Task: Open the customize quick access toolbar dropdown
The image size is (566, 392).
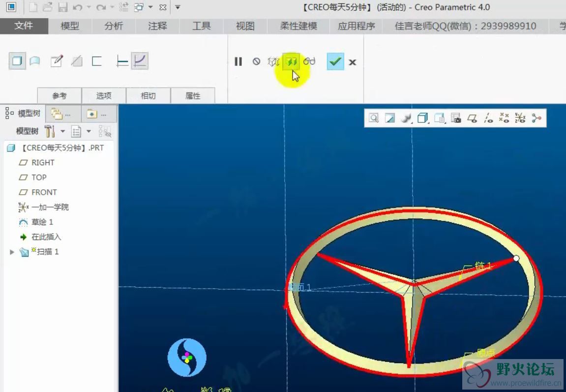Action: [178, 7]
